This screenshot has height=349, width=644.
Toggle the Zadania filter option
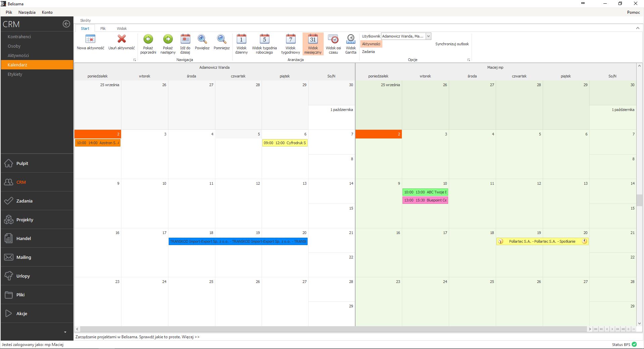click(368, 52)
